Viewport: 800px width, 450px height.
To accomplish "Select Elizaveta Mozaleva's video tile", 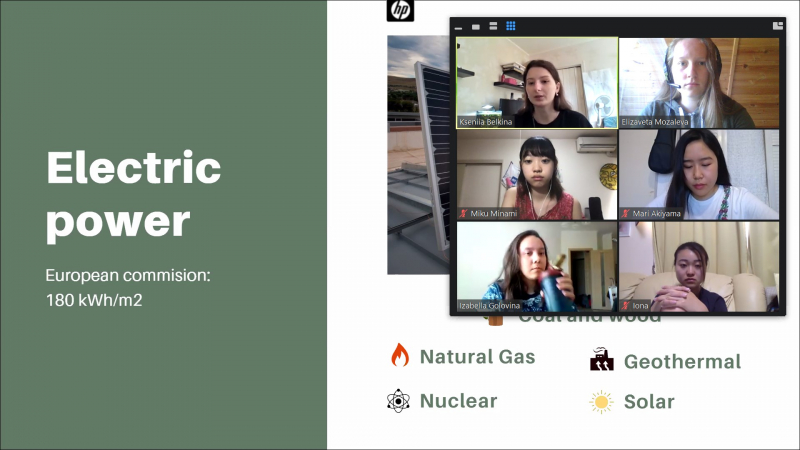I will click(x=699, y=82).
